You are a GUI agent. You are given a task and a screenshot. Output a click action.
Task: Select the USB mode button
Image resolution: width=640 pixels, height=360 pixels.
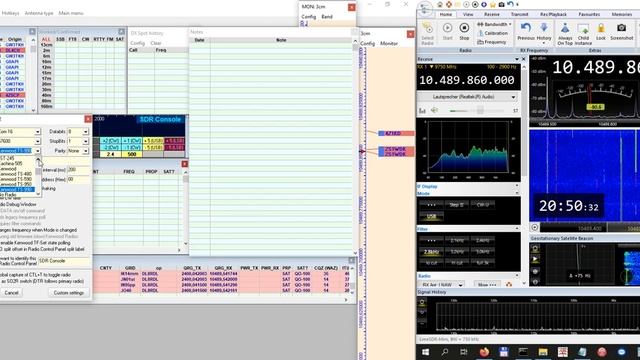click(x=431, y=216)
